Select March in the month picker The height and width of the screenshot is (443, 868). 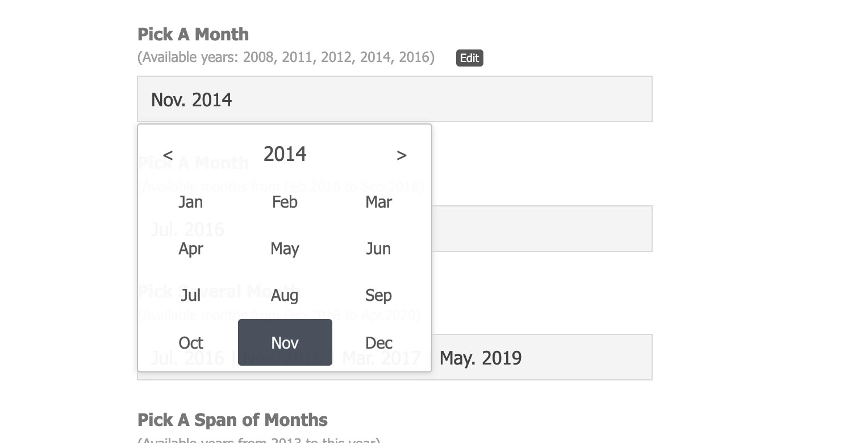tap(378, 202)
